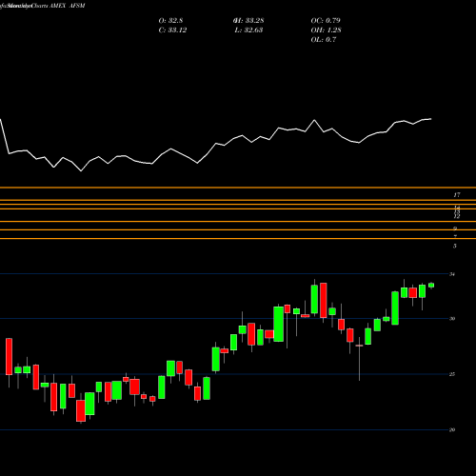Click the close price value C: 33.12
Image resolution: width=476 pixels, height=476 pixels.
pos(172,30)
